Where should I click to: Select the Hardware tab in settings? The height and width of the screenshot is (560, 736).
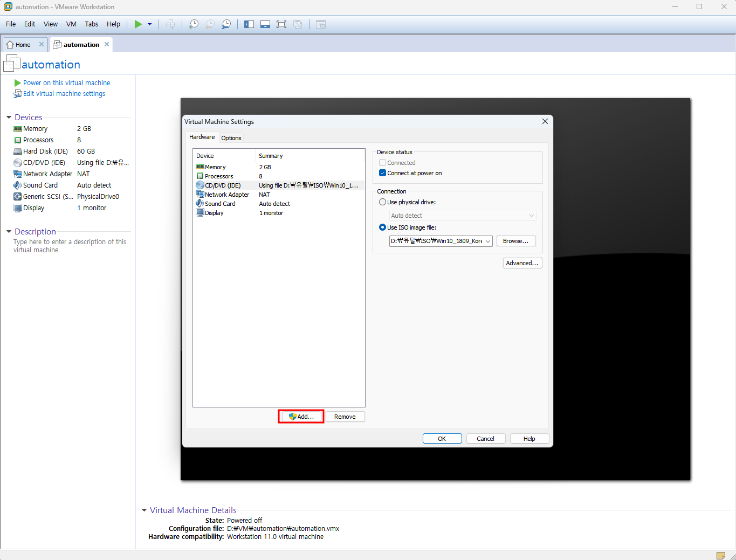202,137
